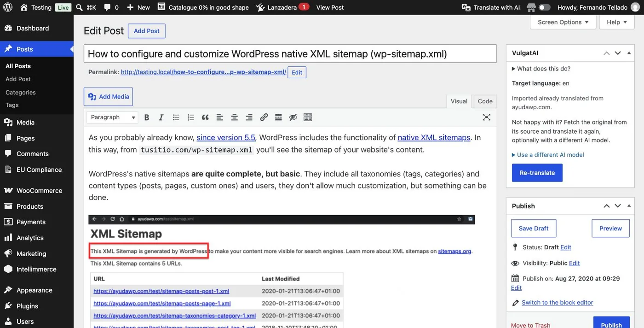
Task: Open EU Compliance menu
Action: 37,170
